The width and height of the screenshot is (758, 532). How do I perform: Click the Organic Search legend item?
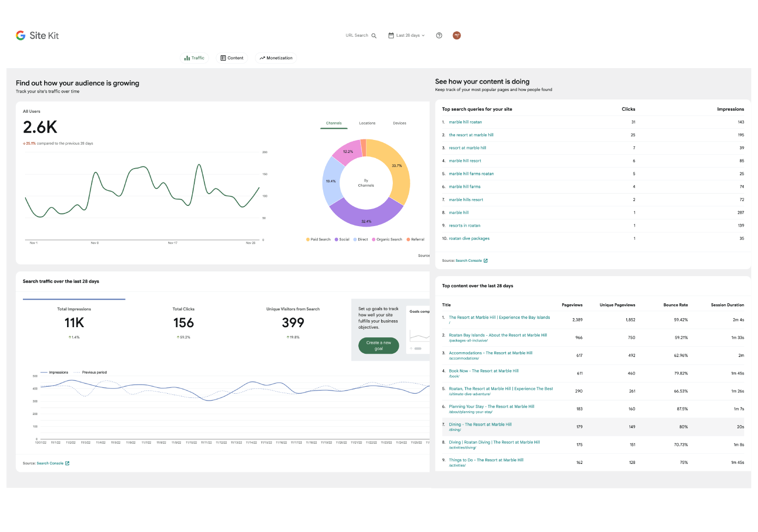coord(387,239)
